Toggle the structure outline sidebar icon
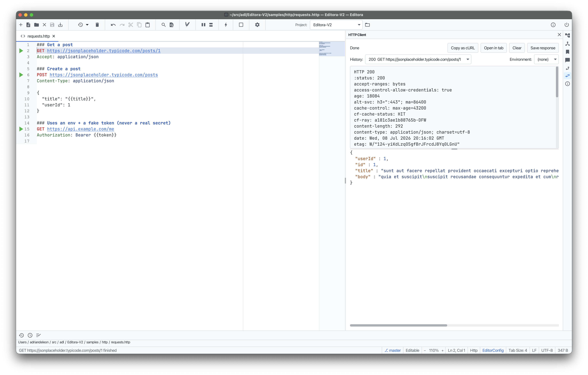Viewport: 588px width, 375px height. click(568, 44)
